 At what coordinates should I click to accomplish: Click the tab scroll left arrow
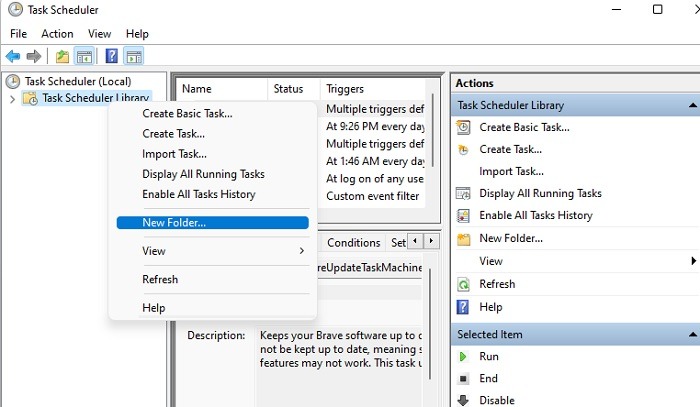pos(415,241)
